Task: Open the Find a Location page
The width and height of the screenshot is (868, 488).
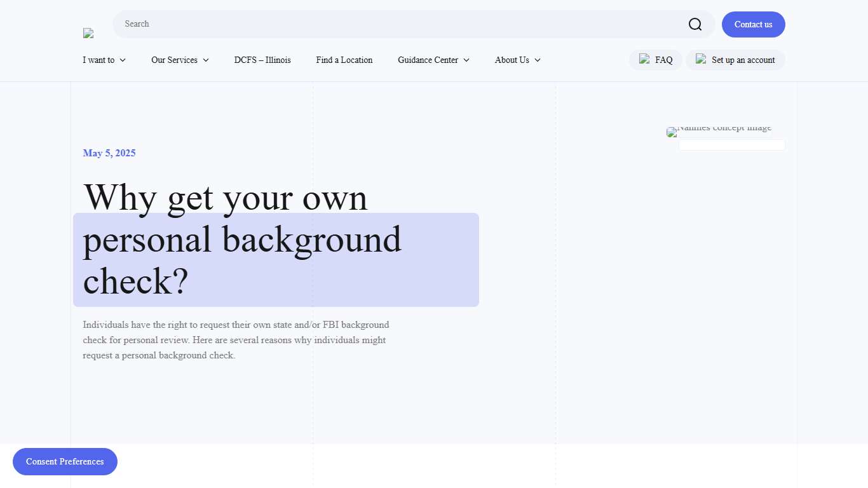Action: [x=344, y=60]
